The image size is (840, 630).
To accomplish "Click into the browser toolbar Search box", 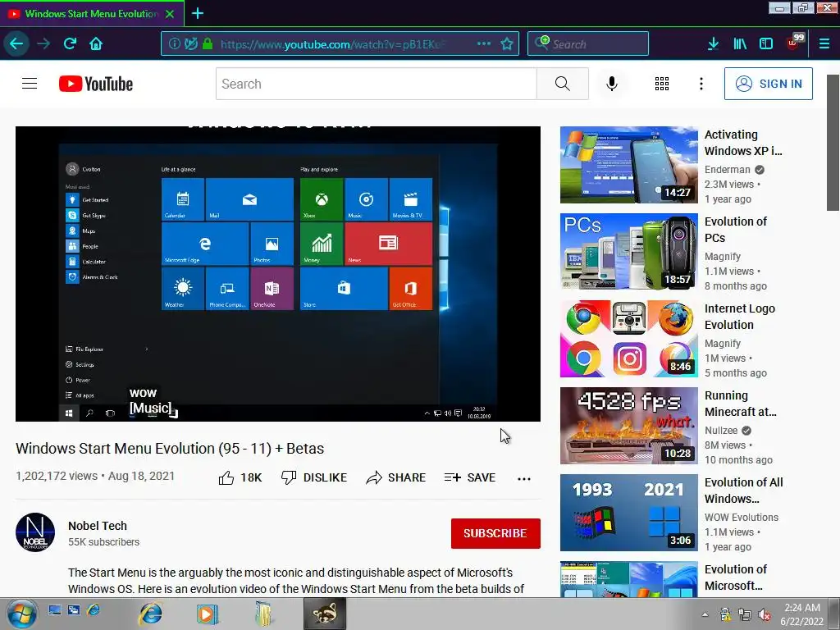I will click(x=587, y=43).
